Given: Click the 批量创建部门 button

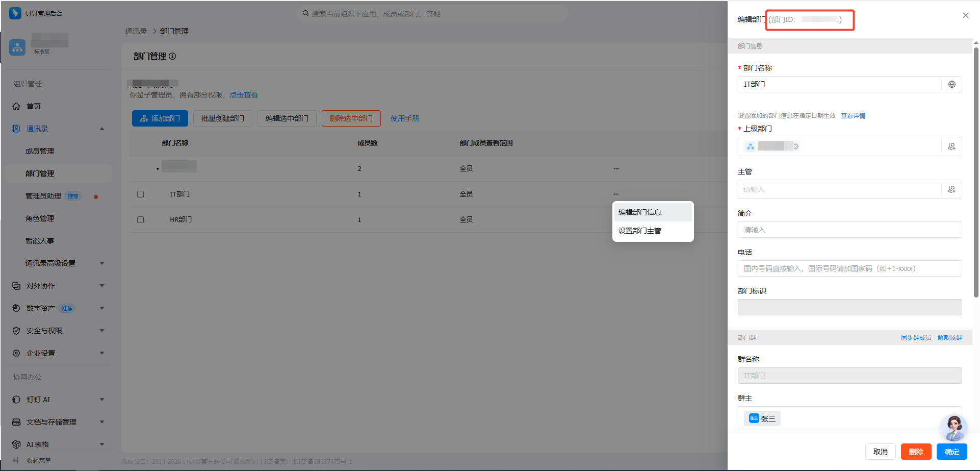Looking at the screenshot, I should click(x=223, y=118).
